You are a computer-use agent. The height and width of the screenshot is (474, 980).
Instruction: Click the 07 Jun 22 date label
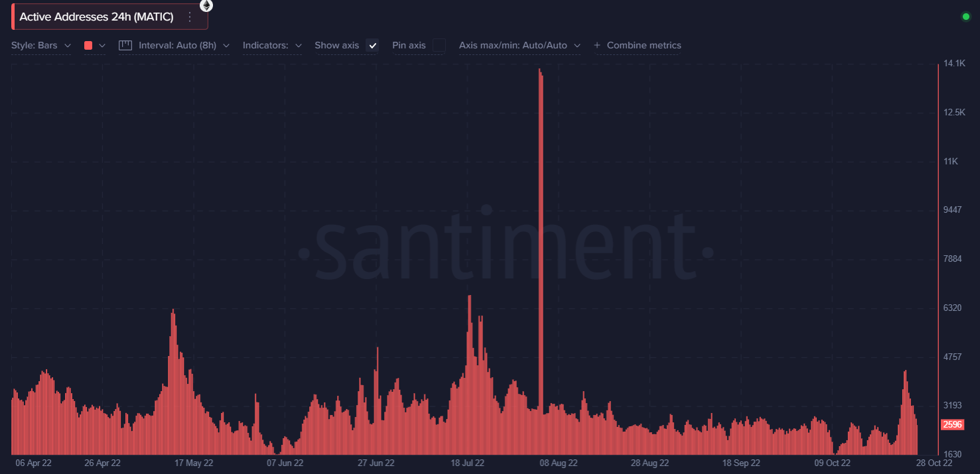(285, 463)
